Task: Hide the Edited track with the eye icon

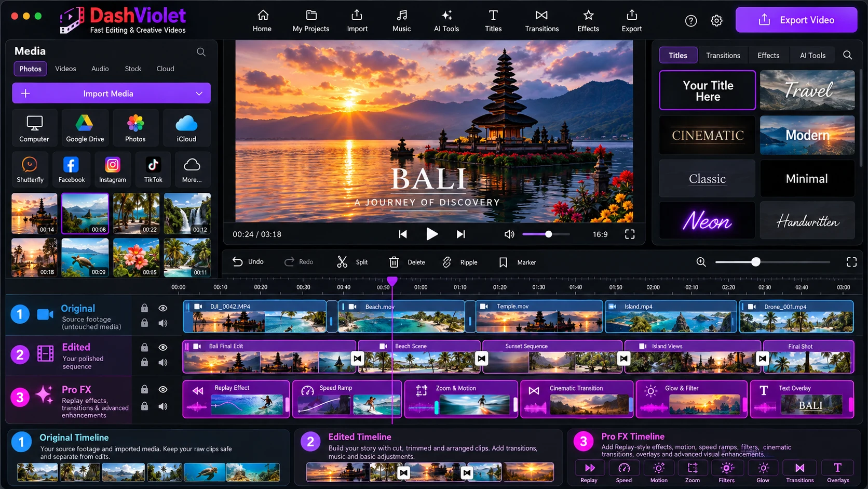Action: pos(162,347)
